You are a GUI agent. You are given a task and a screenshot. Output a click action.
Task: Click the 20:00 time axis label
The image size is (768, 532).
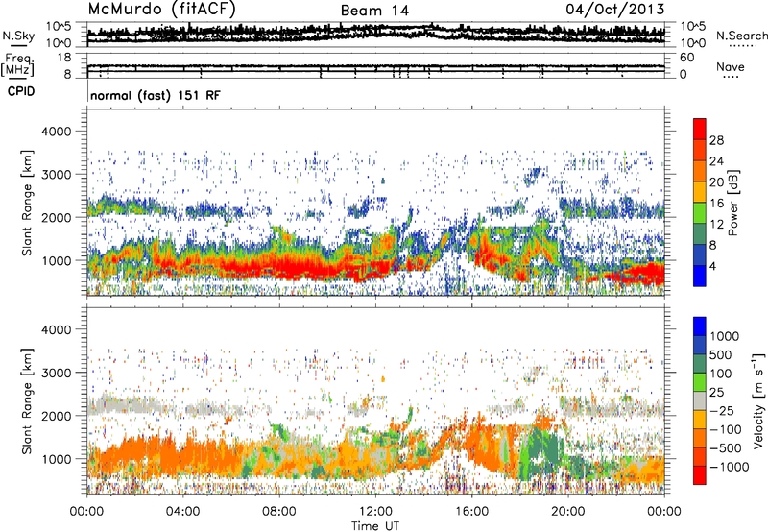coord(567,512)
